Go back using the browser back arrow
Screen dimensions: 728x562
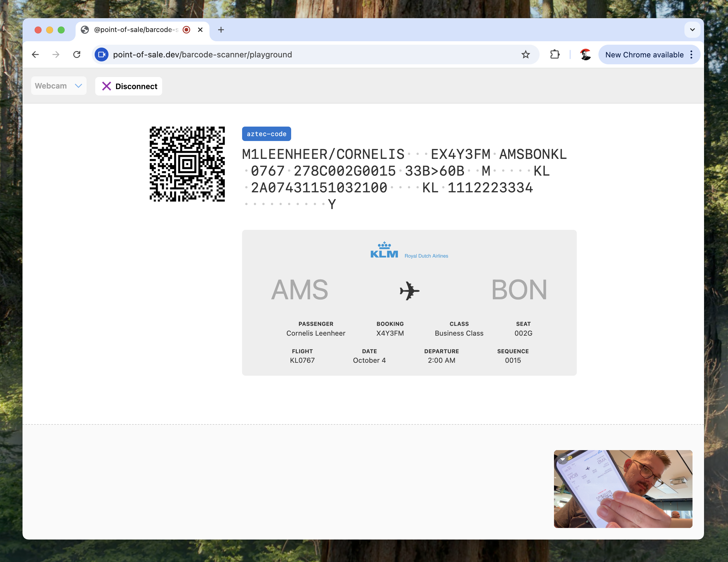[35, 54]
